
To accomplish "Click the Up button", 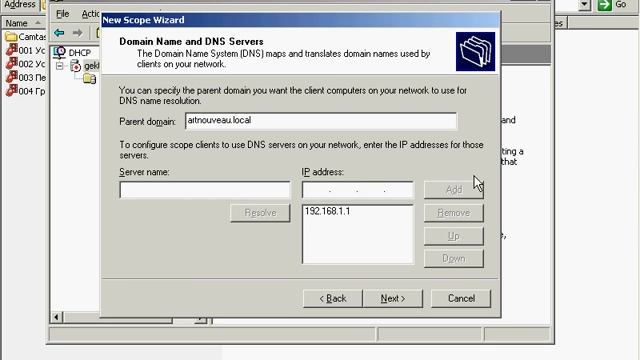I will pyautogui.click(x=453, y=236).
